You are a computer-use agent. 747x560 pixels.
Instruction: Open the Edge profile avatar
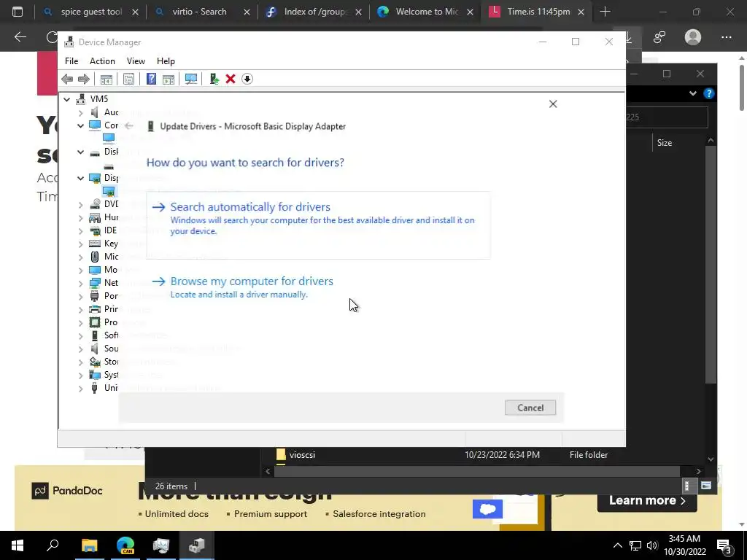(693, 37)
